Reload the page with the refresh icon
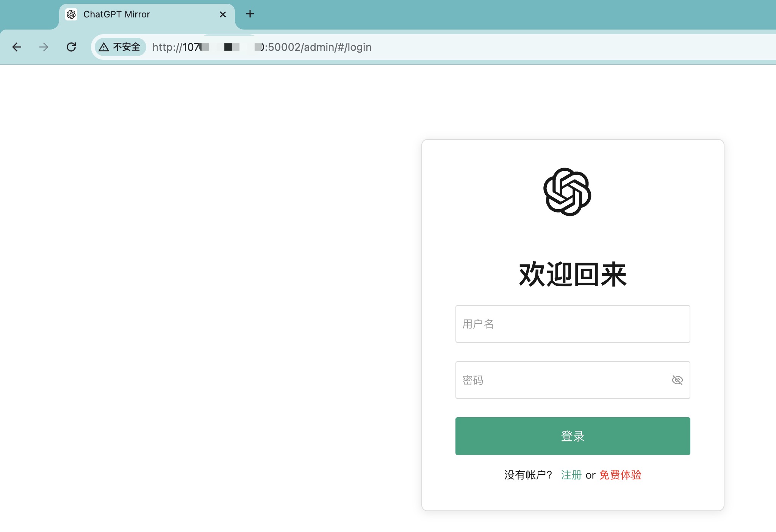This screenshot has height=532, width=776. 71,47
